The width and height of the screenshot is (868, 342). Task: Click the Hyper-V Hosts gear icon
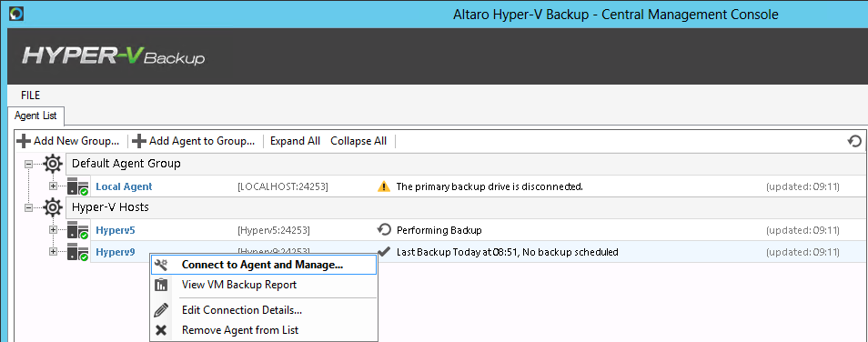(x=53, y=207)
